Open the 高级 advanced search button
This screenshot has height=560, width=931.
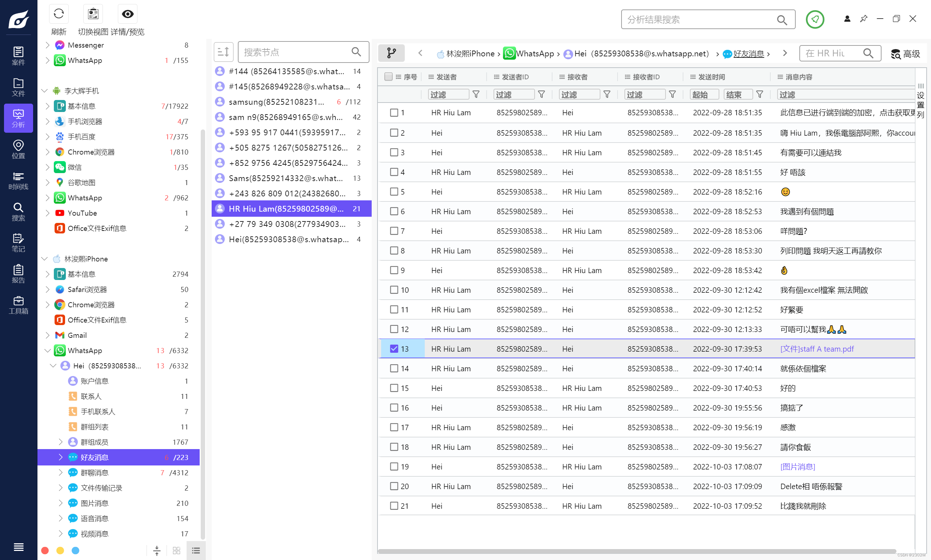coord(906,53)
